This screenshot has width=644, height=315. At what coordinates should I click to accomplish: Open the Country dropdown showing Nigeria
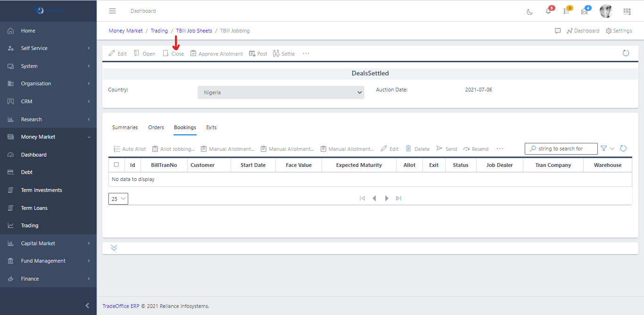281,92
